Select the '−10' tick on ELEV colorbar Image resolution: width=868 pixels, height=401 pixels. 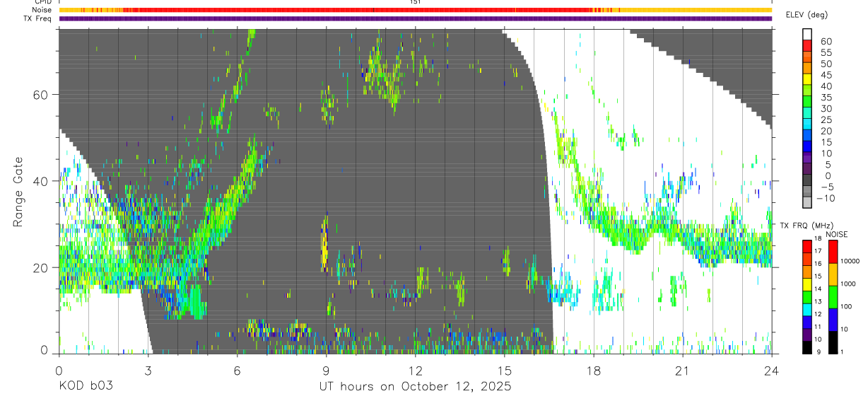tap(826, 198)
